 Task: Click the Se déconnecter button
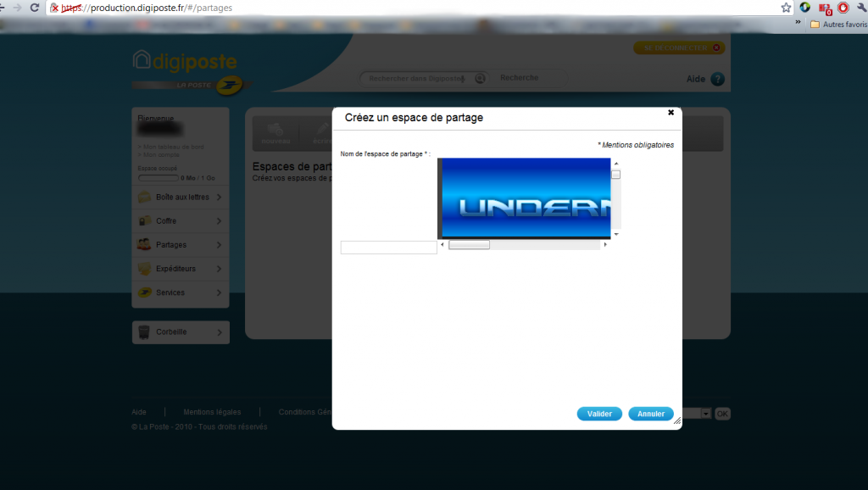[679, 48]
